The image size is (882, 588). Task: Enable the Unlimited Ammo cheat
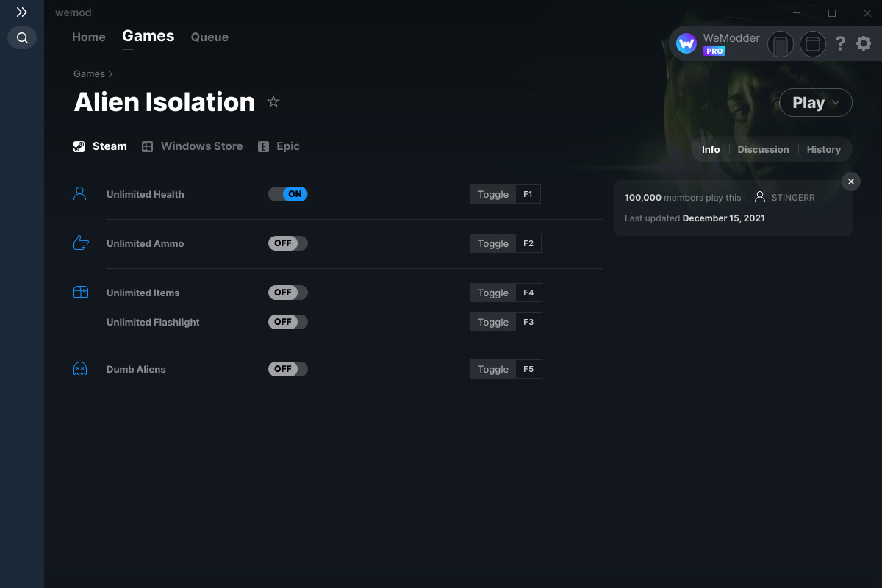(x=287, y=243)
